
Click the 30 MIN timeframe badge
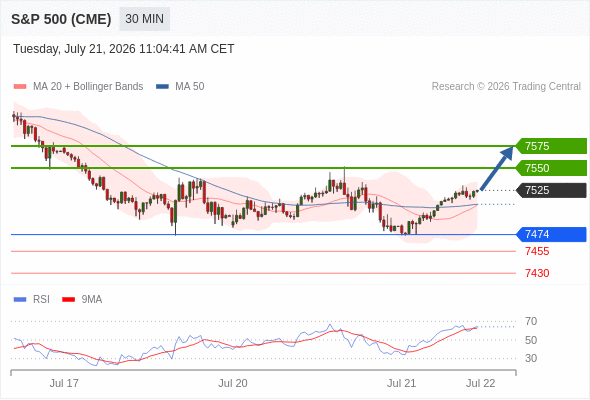(144, 19)
